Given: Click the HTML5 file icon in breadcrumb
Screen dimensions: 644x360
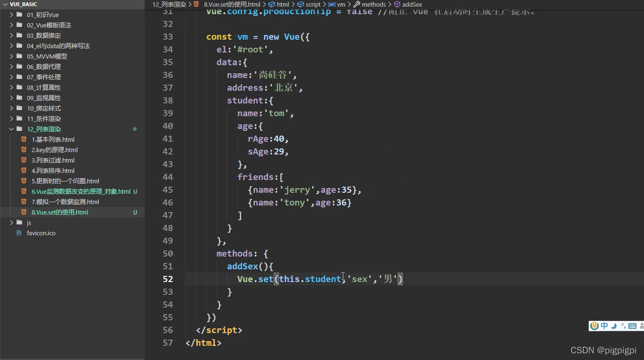Looking at the screenshot, I should (197, 4).
